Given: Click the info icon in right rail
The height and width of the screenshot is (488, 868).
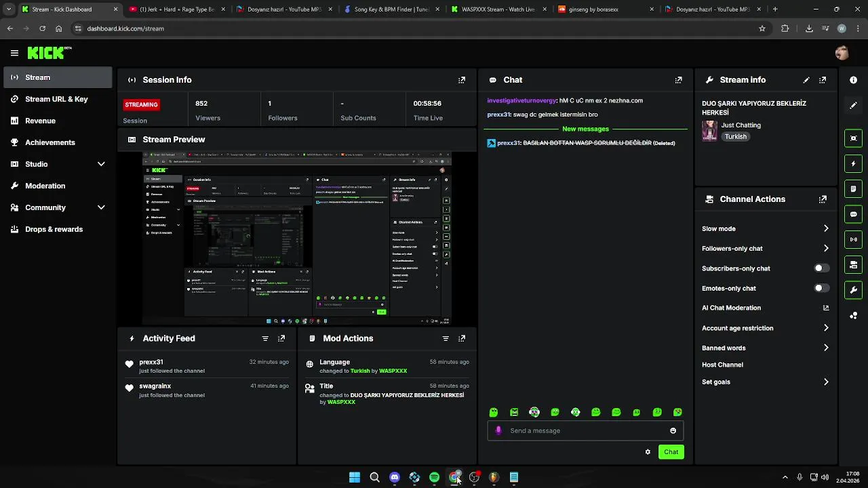Looking at the screenshot, I should pyautogui.click(x=853, y=80).
